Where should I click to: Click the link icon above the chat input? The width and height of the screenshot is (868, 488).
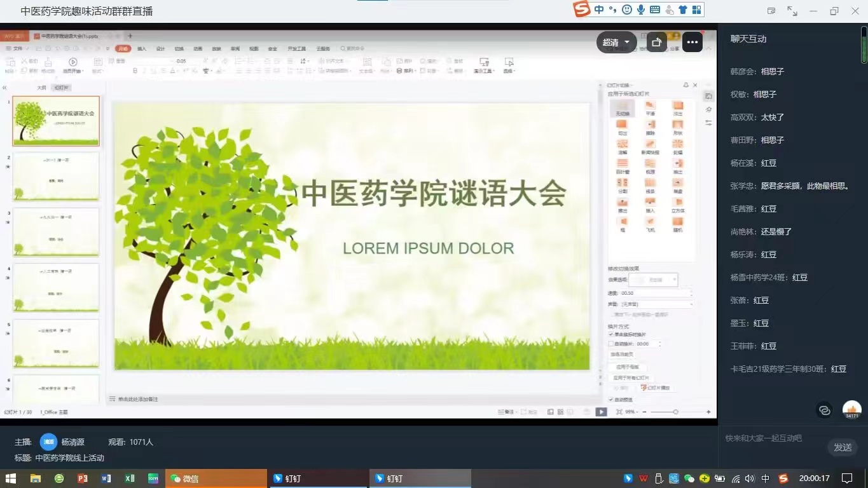coord(824,410)
